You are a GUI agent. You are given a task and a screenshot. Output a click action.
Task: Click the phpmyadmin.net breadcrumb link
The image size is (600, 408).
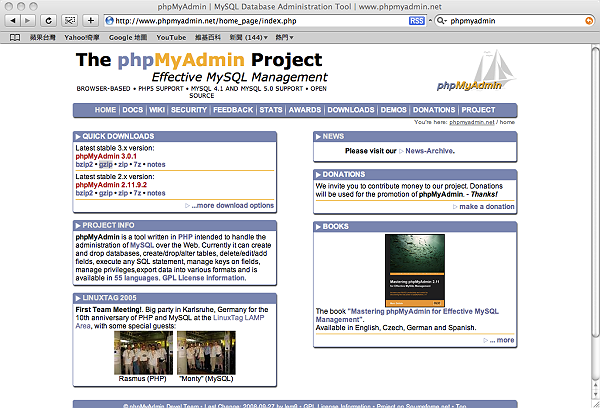(x=472, y=122)
